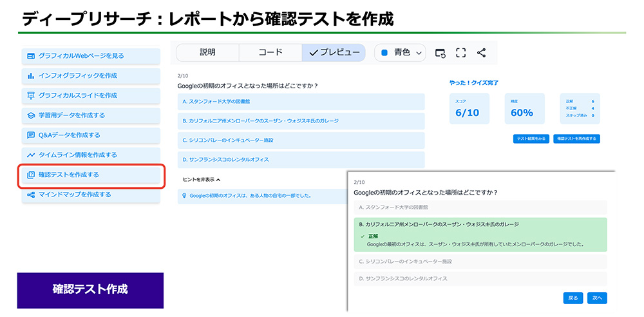
Task: Click the グラフィカルスライドを作成 presentation icon
Action: [x=31, y=95]
